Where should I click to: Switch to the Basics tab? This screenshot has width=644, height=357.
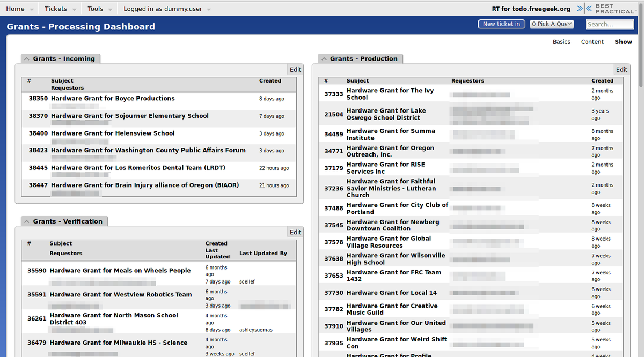(x=561, y=42)
